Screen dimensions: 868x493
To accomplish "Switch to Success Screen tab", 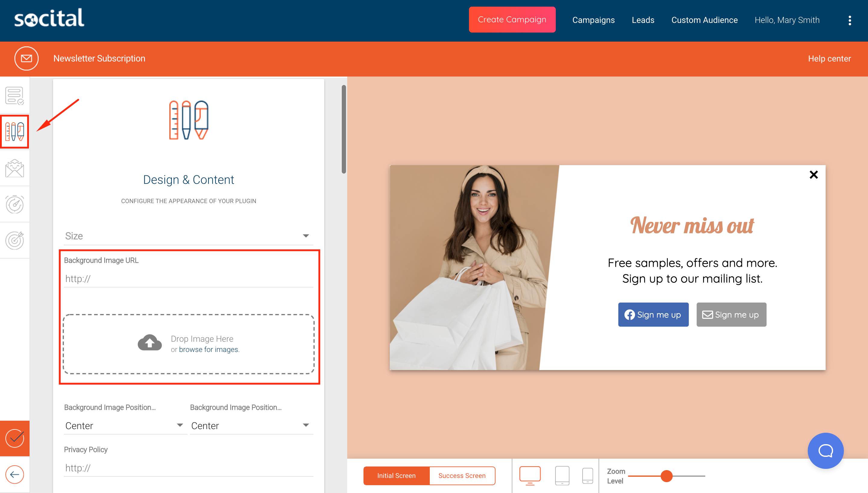I will click(x=462, y=476).
